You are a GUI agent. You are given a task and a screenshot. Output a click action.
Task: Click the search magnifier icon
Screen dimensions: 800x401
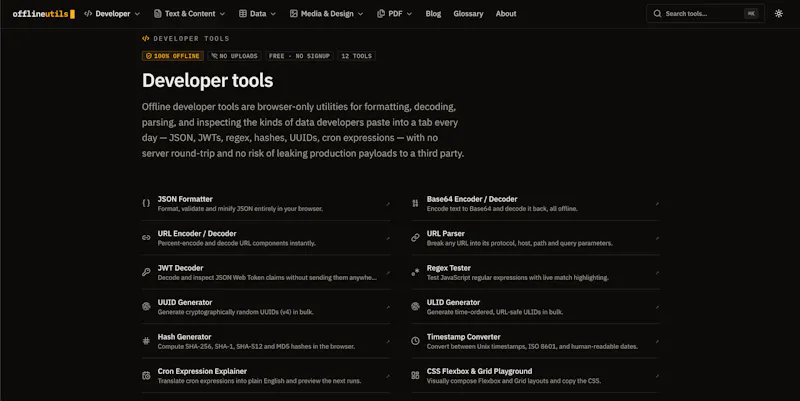657,14
